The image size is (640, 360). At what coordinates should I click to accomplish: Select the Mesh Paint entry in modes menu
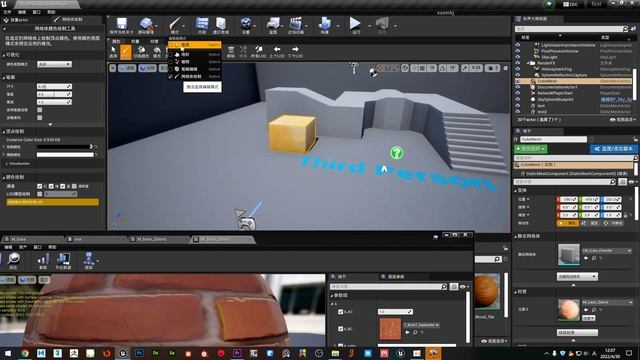click(195, 76)
